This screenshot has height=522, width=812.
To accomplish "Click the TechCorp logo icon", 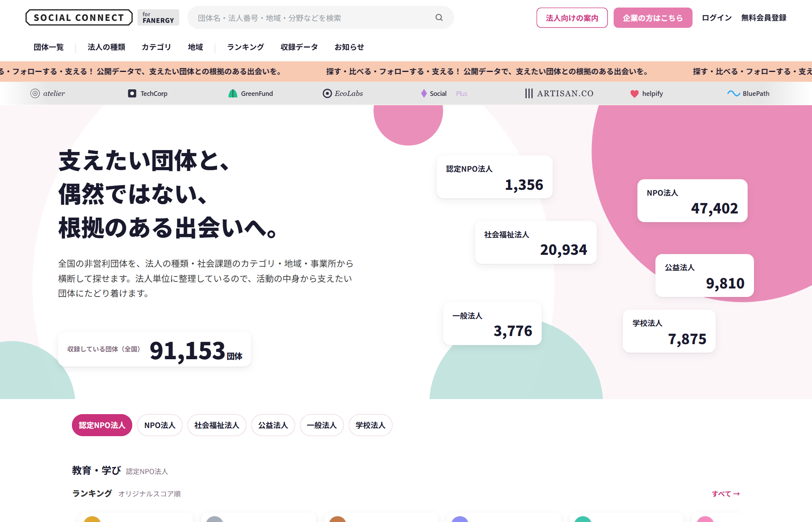I will tap(132, 94).
